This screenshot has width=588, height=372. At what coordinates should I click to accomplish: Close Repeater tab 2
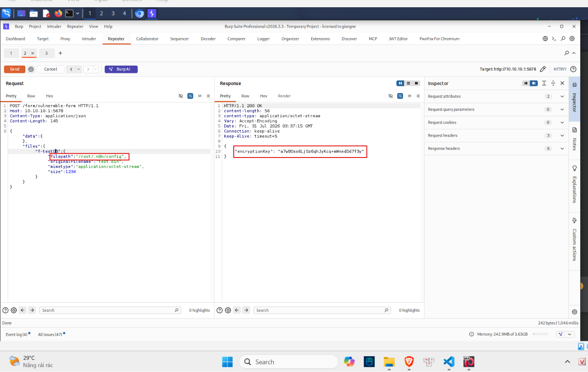[33, 53]
